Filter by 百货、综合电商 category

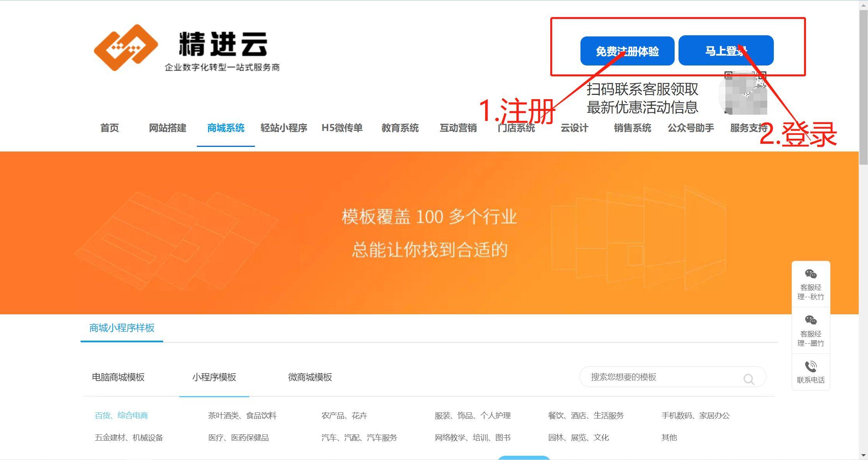pyautogui.click(x=121, y=415)
